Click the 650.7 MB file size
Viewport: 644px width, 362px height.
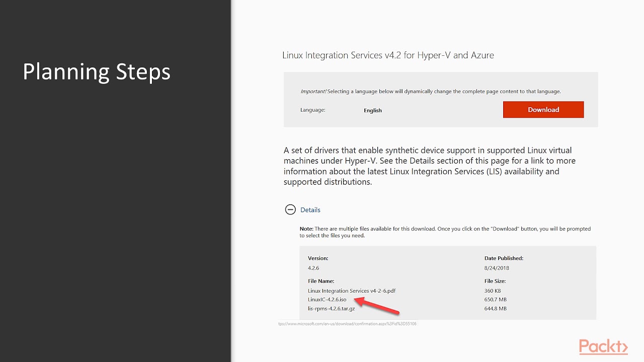[496, 300]
